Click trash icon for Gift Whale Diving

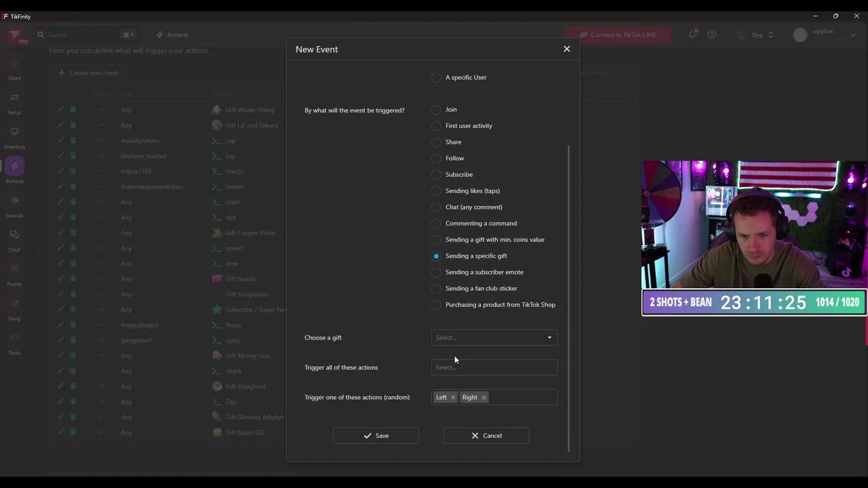click(73, 110)
